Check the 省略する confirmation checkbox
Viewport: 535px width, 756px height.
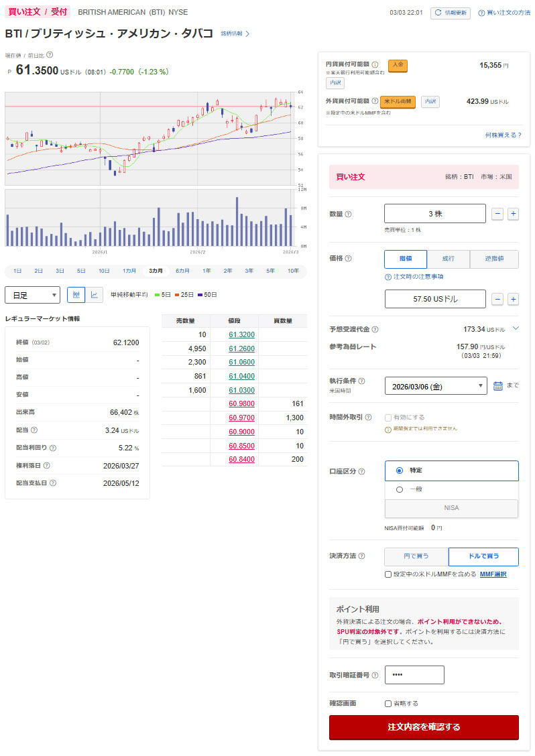388,703
